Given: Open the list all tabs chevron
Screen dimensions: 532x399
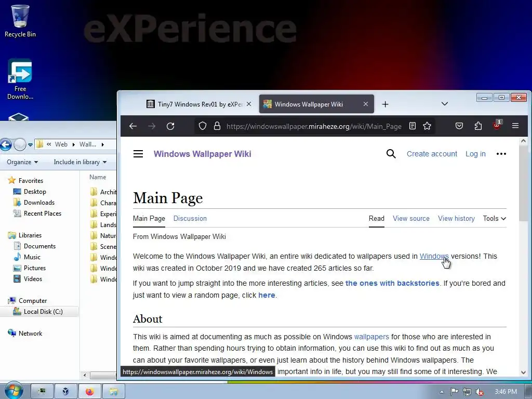Looking at the screenshot, I should 445,104.
